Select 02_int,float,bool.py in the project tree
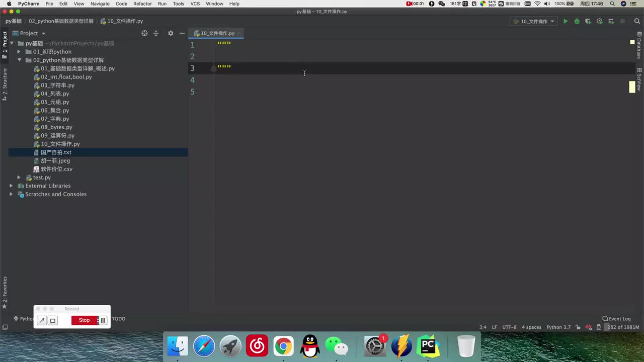Image resolution: width=644 pixels, height=362 pixels. point(66,77)
